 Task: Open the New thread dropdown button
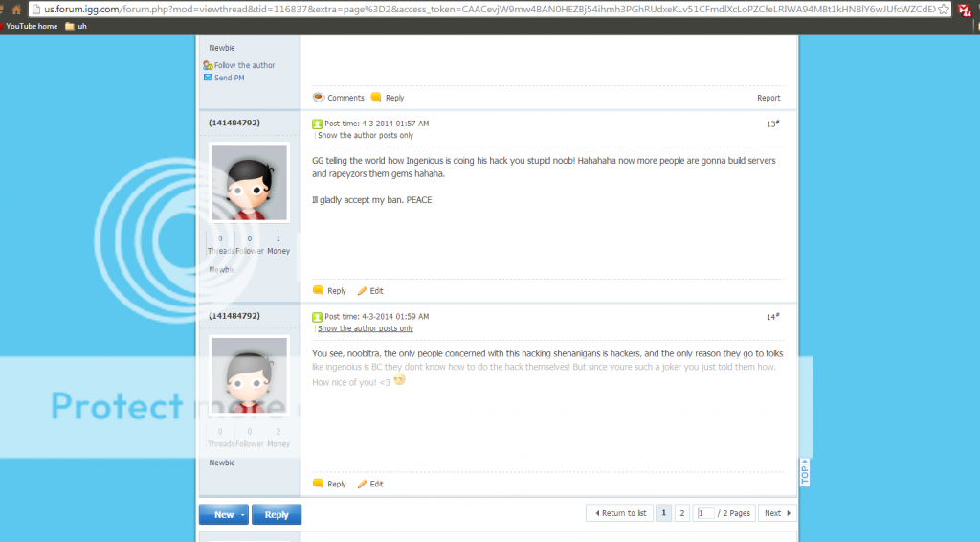pyautogui.click(x=243, y=514)
